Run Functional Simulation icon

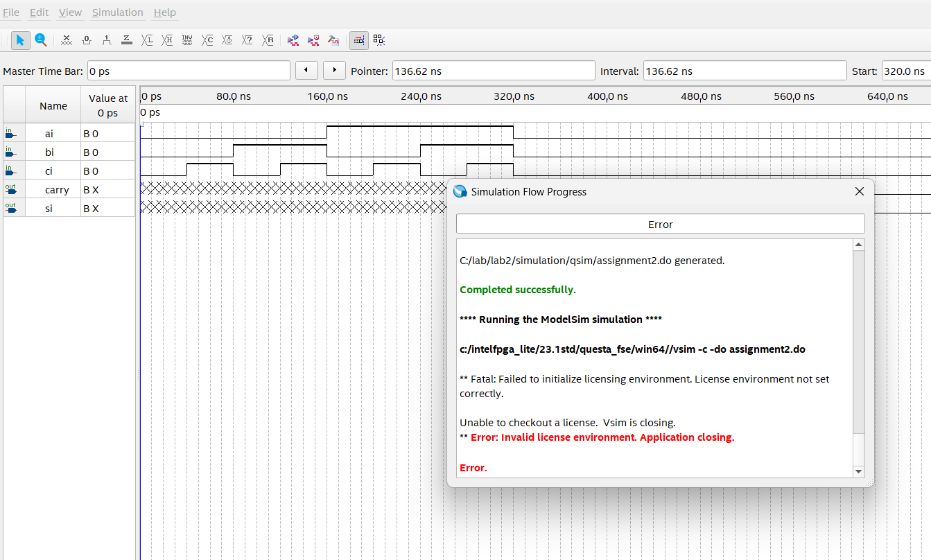[x=293, y=40]
